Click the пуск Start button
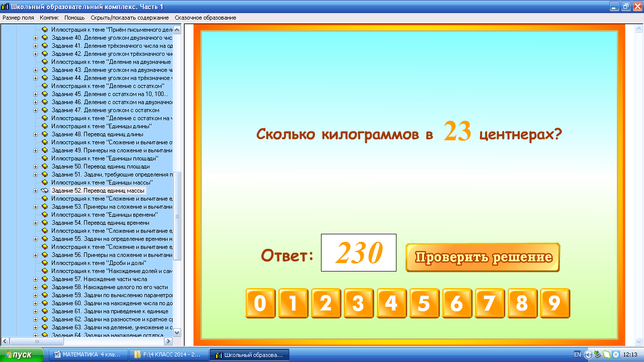Viewport: 644px width, 362px height. coord(22,354)
